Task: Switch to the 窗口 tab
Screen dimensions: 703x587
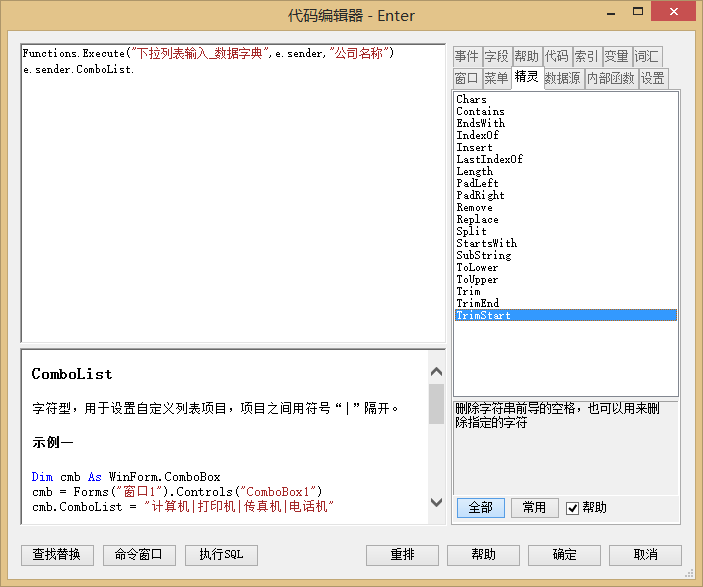Action: click(467, 78)
